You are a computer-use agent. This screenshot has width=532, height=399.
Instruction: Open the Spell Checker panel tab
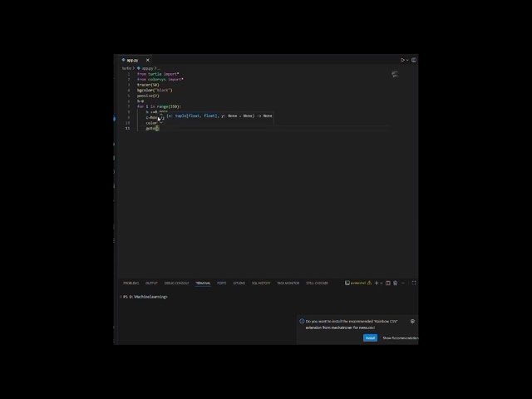tap(317, 283)
